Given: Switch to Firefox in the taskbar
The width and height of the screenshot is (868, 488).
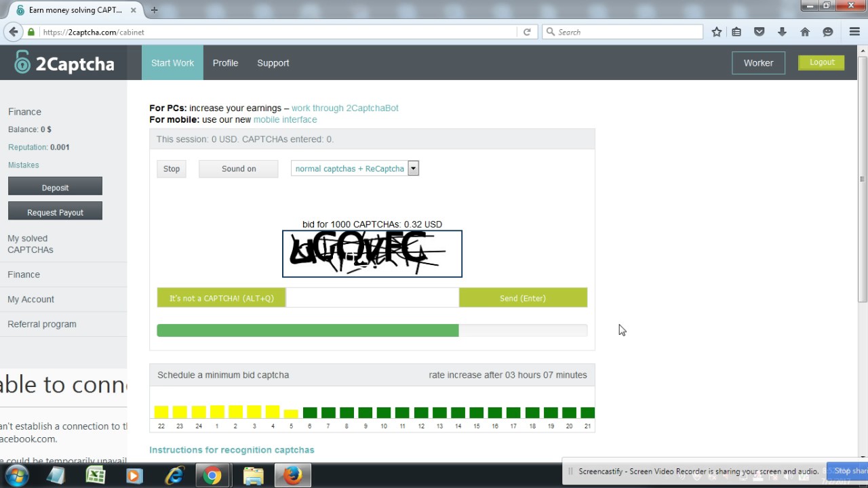Looking at the screenshot, I should click(x=293, y=476).
